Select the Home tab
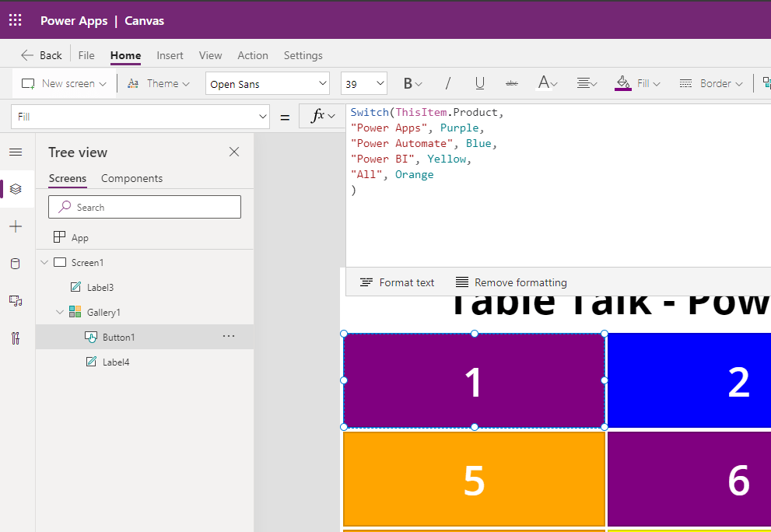The width and height of the screenshot is (771, 532). click(125, 55)
